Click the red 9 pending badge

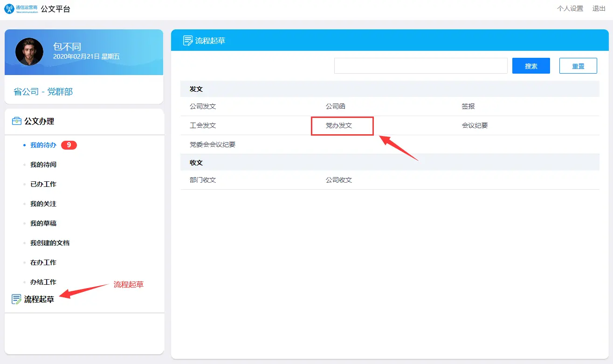pyautogui.click(x=69, y=145)
